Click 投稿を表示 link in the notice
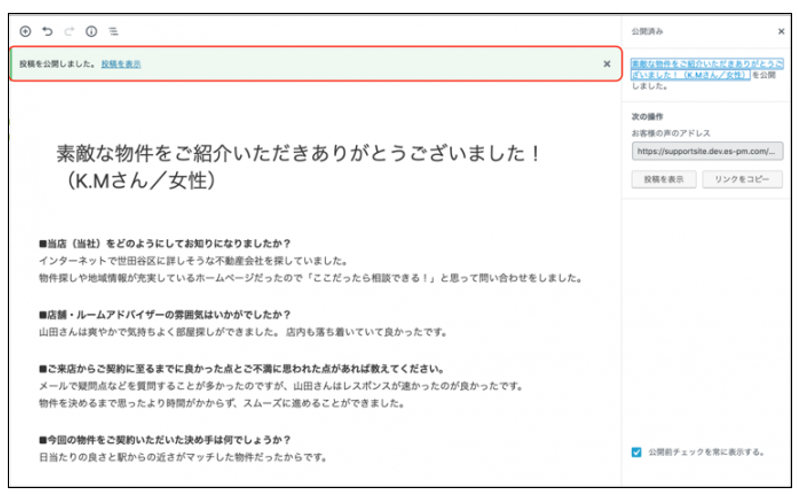The width and height of the screenshot is (798, 496). 120,64
